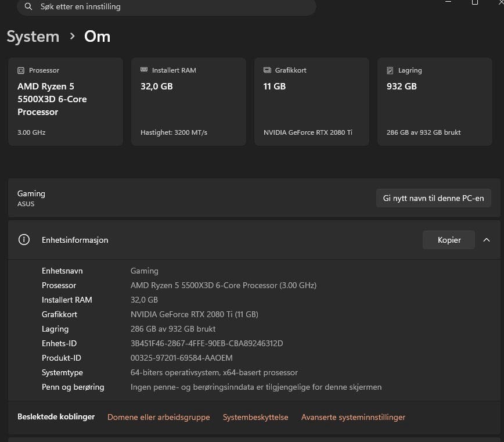Click the Installert RAM row value '32,0 GB'
This screenshot has width=504, height=442.
point(144,300)
